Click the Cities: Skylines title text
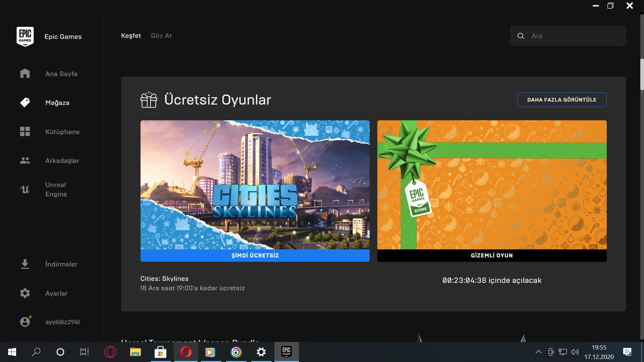This screenshot has width=644, height=362. click(164, 279)
